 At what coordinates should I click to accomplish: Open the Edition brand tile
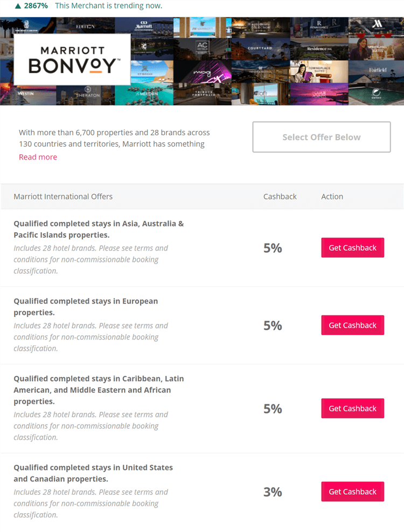pos(86,26)
